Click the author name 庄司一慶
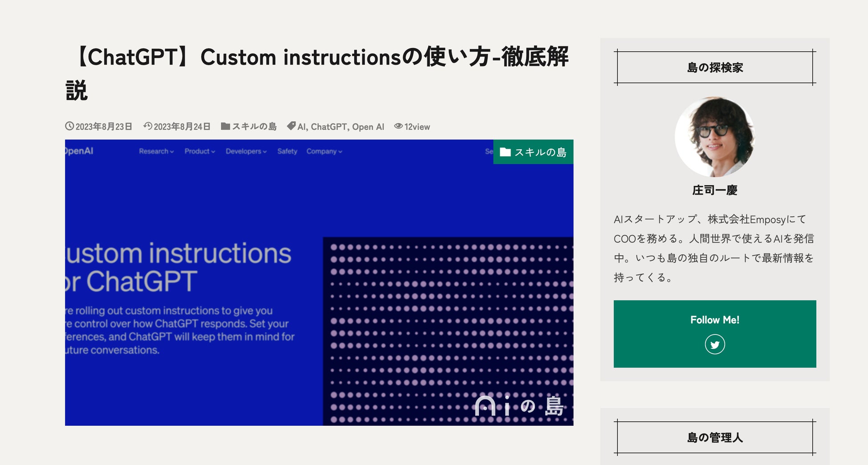This screenshot has height=465, width=868. [715, 190]
